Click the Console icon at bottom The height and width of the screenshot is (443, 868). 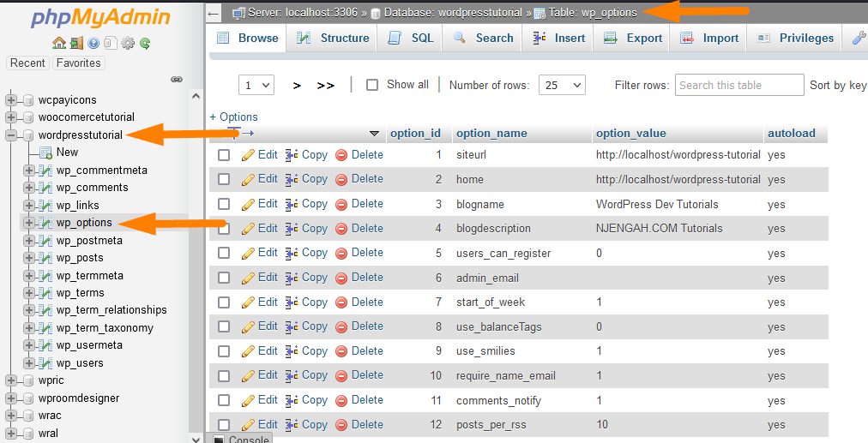pos(220,440)
